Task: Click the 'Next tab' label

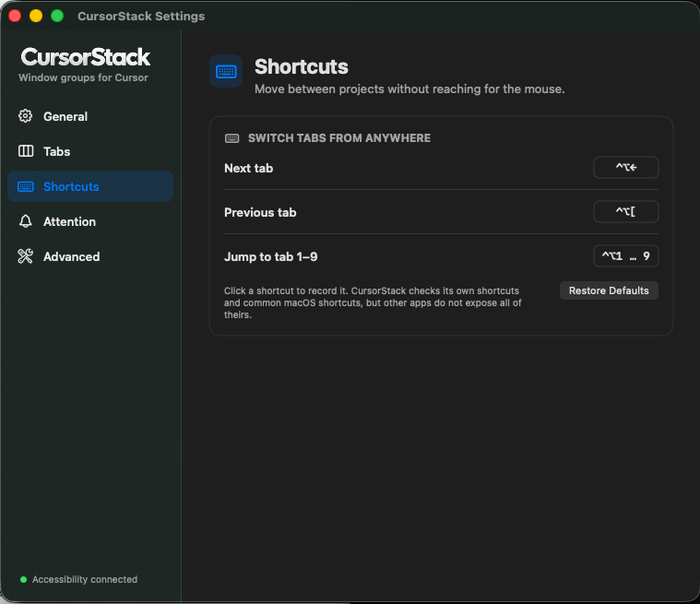Action: pyautogui.click(x=248, y=169)
